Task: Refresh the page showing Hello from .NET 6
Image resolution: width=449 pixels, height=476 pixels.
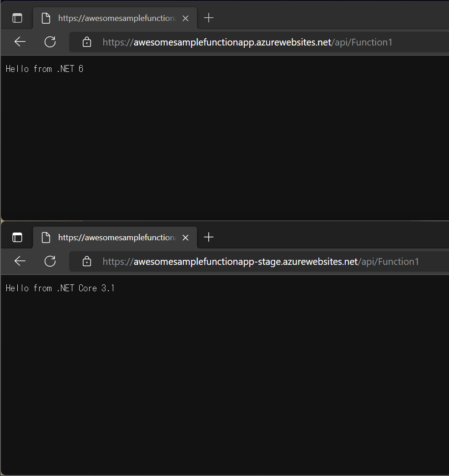Action: (x=50, y=42)
